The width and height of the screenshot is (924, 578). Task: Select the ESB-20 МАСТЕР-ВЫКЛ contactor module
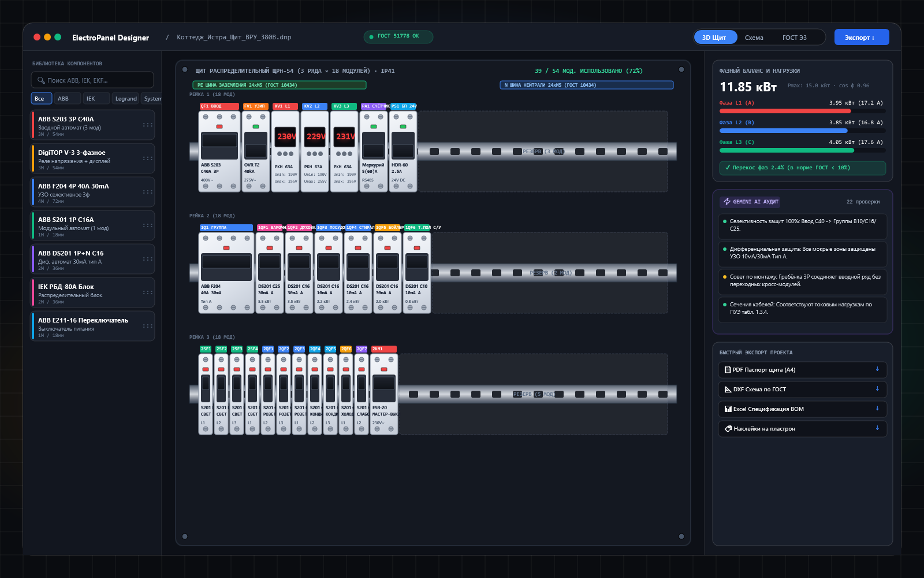point(383,394)
